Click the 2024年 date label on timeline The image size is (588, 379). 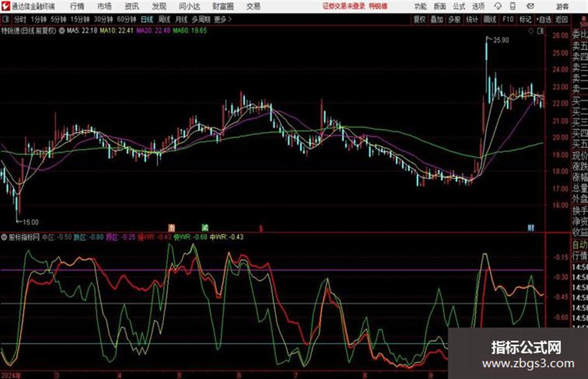(x=11, y=375)
